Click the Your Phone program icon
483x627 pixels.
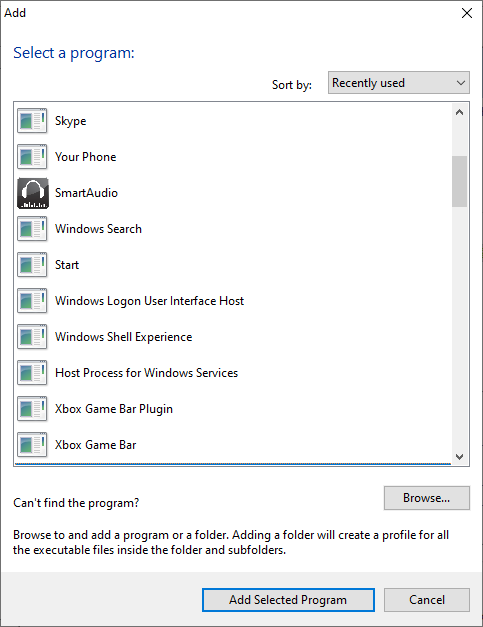tap(32, 157)
